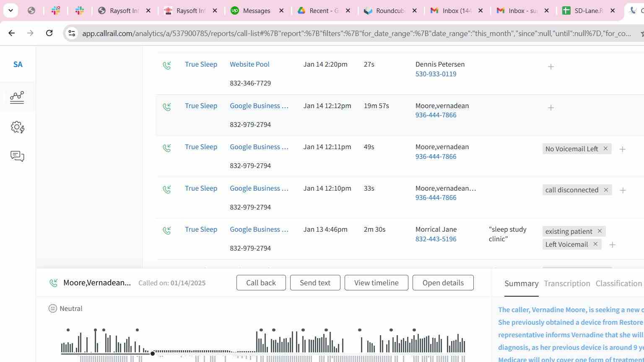Open True Sleep link in Morrical Jane row
This screenshot has height=362, width=644.
201,229
